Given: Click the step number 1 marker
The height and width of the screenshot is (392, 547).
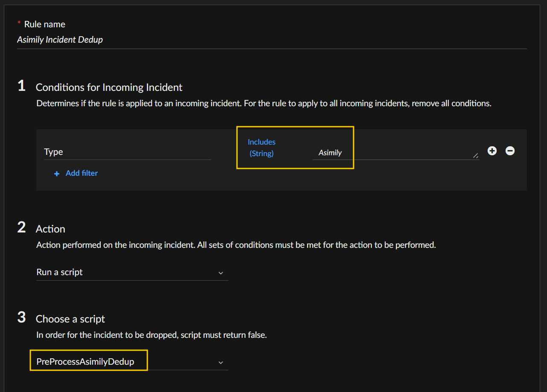Looking at the screenshot, I should [22, 86].
